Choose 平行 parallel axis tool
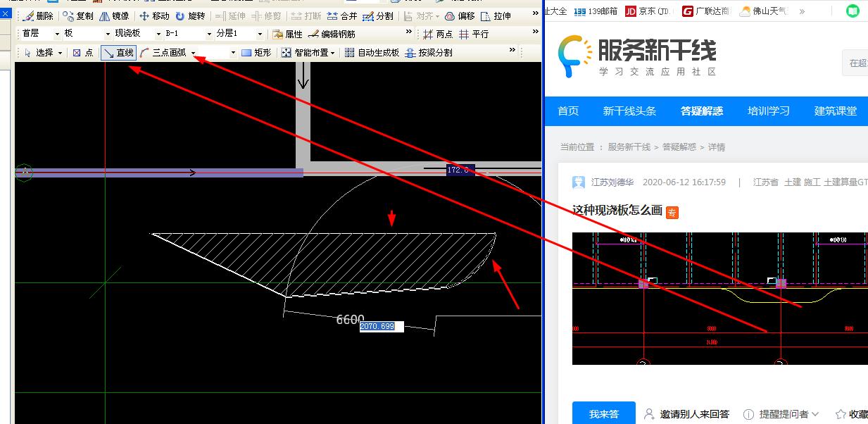The image size is (868, 424). (474, 34)
